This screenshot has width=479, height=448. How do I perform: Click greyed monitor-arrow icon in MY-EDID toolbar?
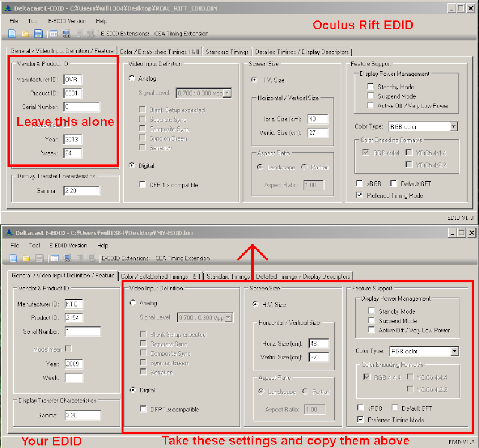click(92, 258)
